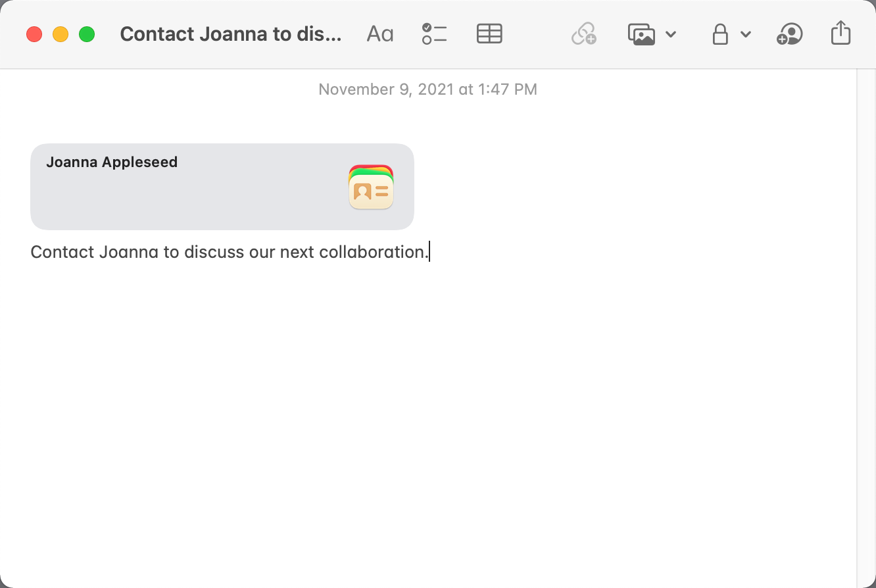Click the green fullscreen window button
The height and width of the screenshot is (588, 876).
87,34
